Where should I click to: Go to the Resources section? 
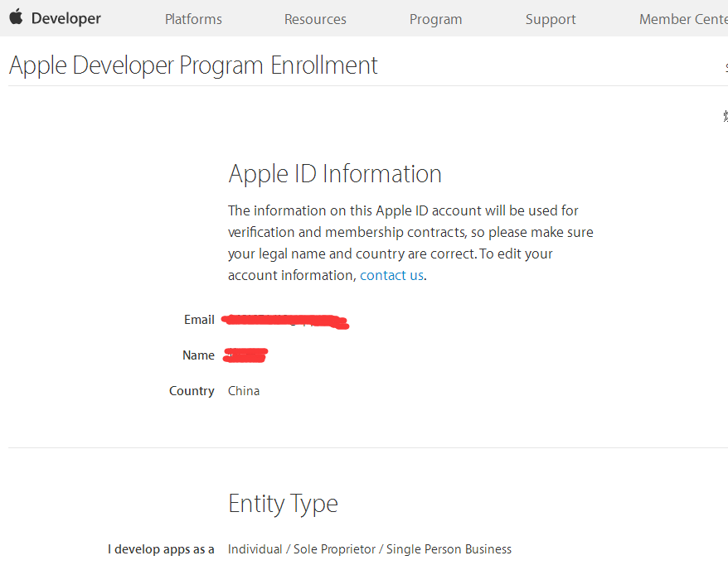pyautogui.click(x=315, y=19)
